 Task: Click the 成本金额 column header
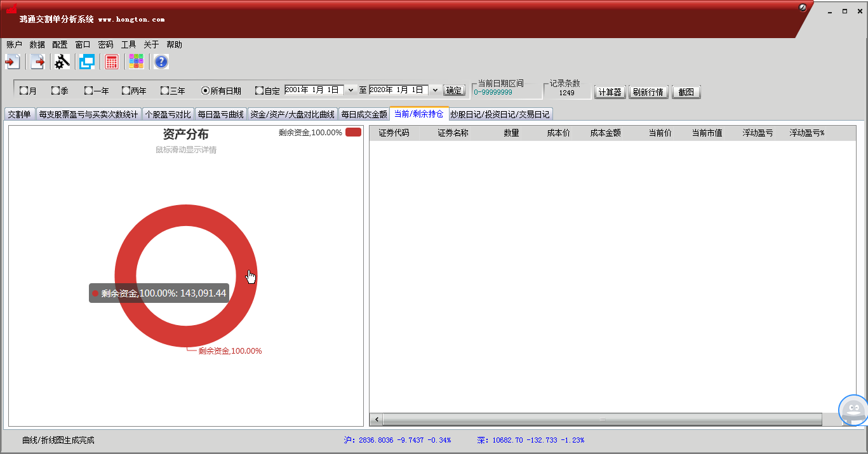click(605, 133)
